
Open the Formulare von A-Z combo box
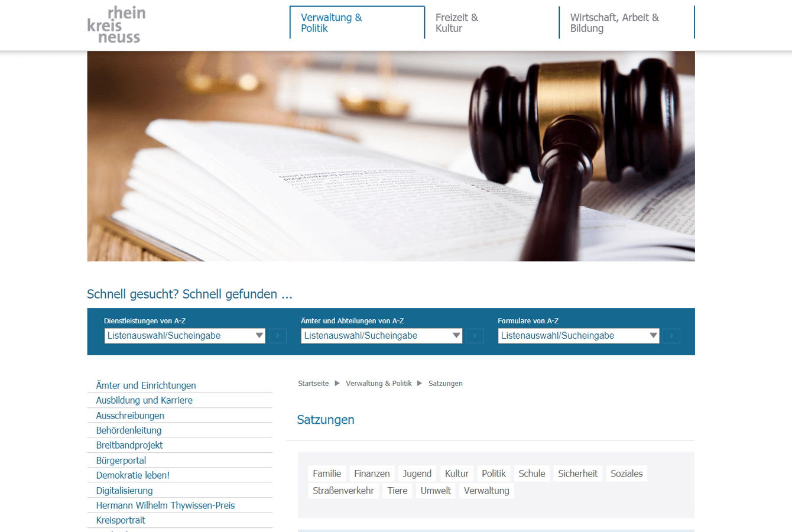click(578, 336)
